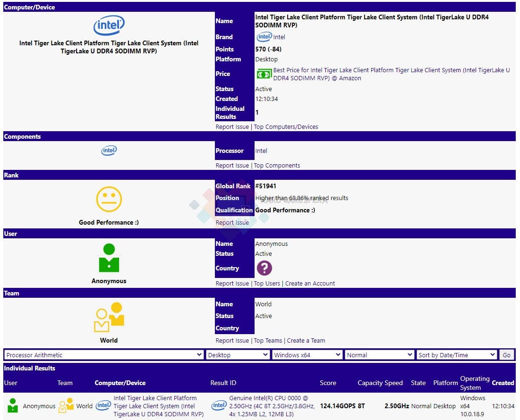Click Result ID column header

point(223,383)
